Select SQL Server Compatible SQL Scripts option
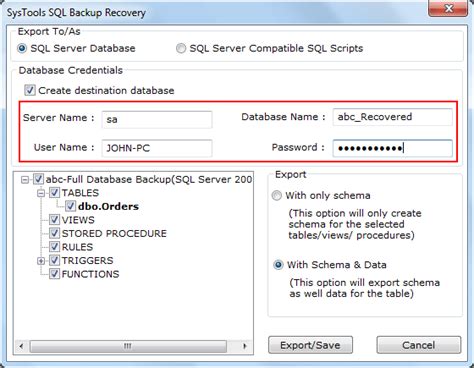The height and width of the screenshot is (368, 474). tap(181, 49)
